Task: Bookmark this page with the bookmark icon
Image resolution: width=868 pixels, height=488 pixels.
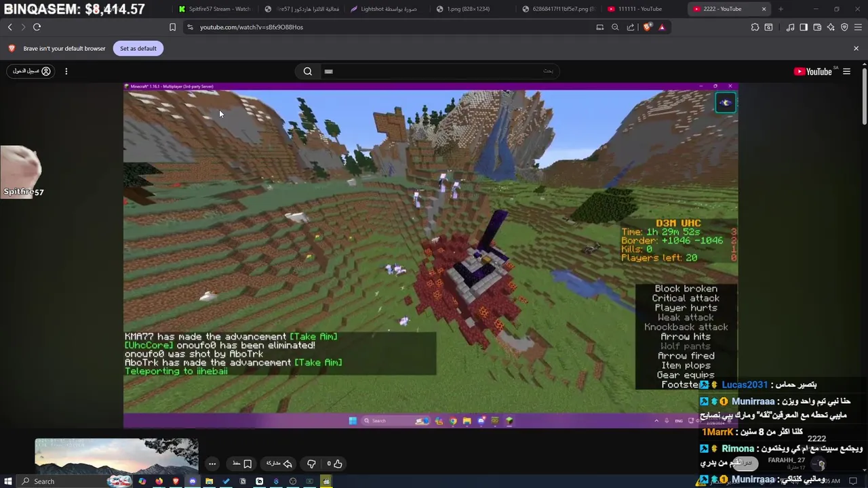Action: [x=172, y=27]
